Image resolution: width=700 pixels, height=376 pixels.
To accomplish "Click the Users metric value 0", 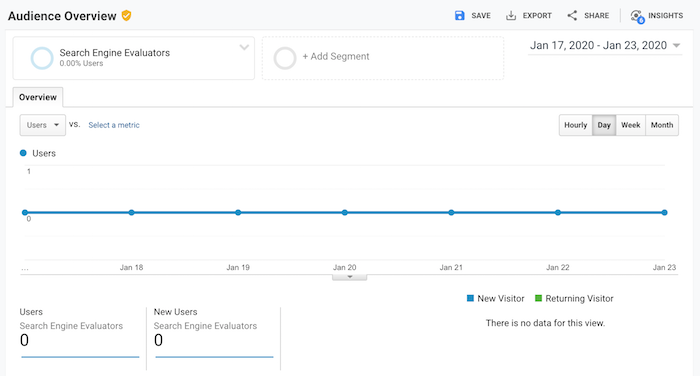I will coord(24,341).
